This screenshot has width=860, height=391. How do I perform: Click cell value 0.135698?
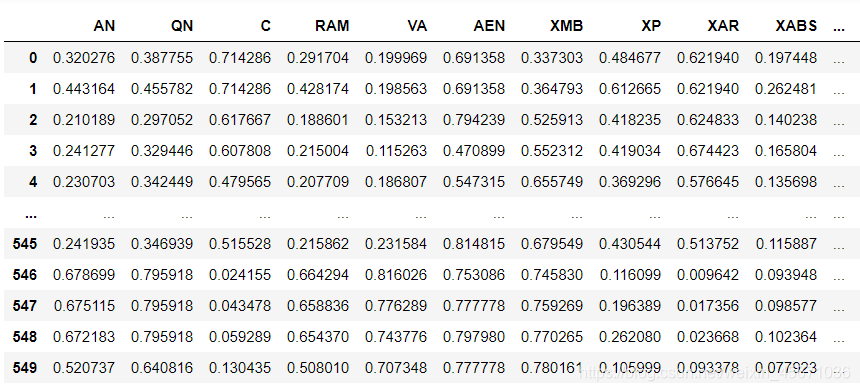pyautogui.click(x=786, y=182)
